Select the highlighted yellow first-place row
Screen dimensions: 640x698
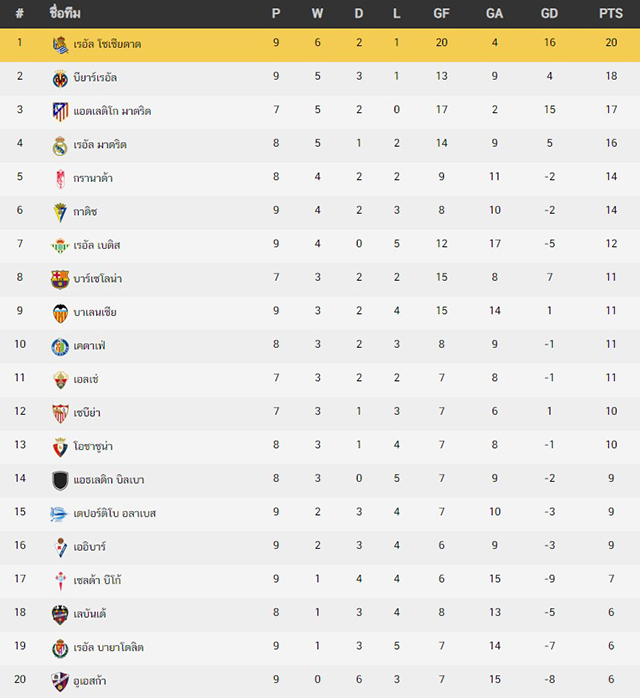tap(320, 45)
